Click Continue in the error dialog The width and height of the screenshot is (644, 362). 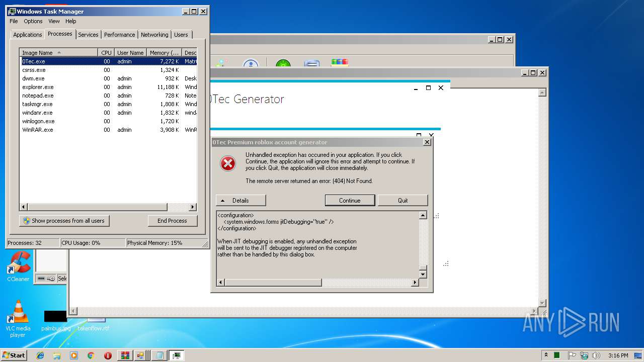[x=350, y=200]
